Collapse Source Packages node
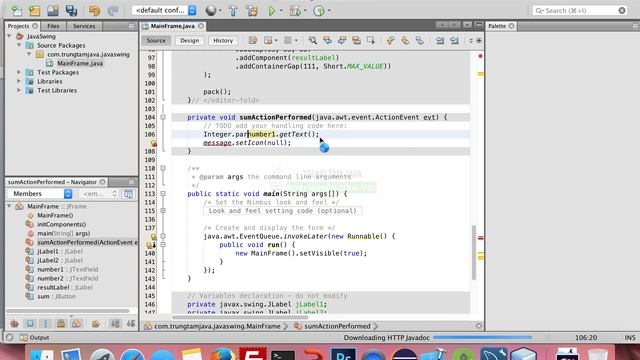 click(19, 45)
